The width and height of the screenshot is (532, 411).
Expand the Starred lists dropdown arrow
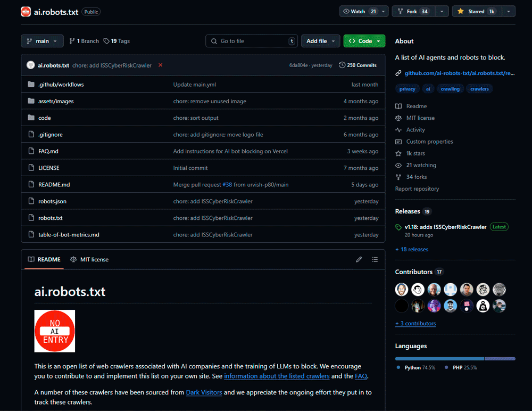point(509,12)
